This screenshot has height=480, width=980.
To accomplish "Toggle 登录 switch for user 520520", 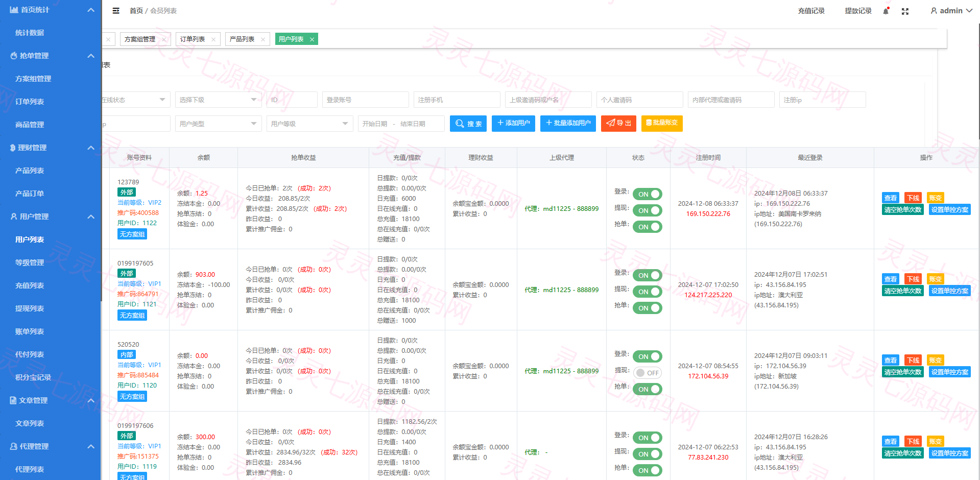I will (647, 356).
